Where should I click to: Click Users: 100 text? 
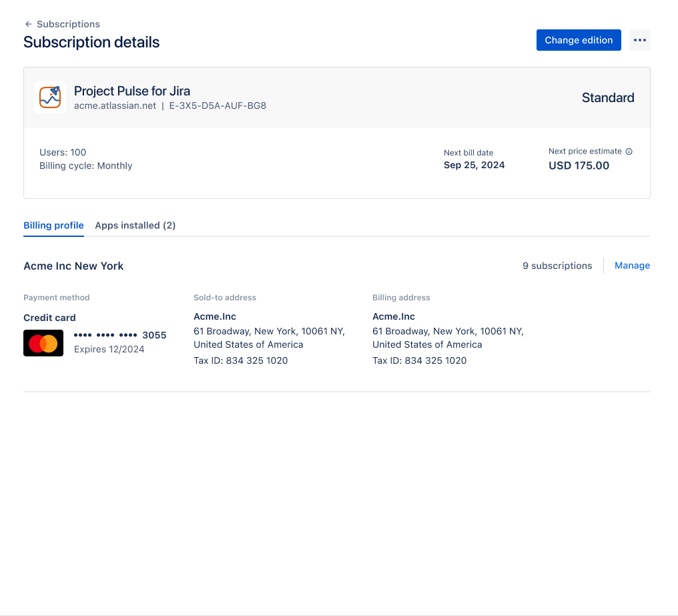tap(63, 152)
